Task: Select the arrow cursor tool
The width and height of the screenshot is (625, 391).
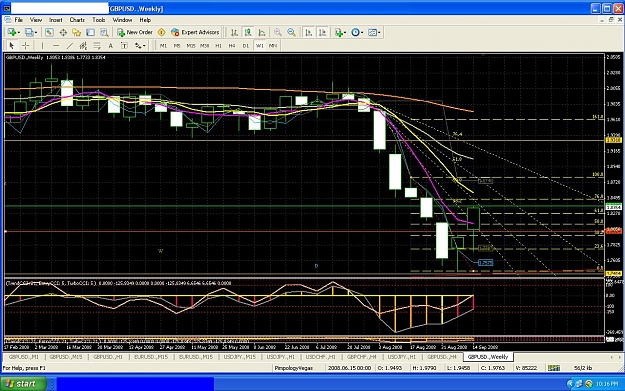Action: click(12, 46)
